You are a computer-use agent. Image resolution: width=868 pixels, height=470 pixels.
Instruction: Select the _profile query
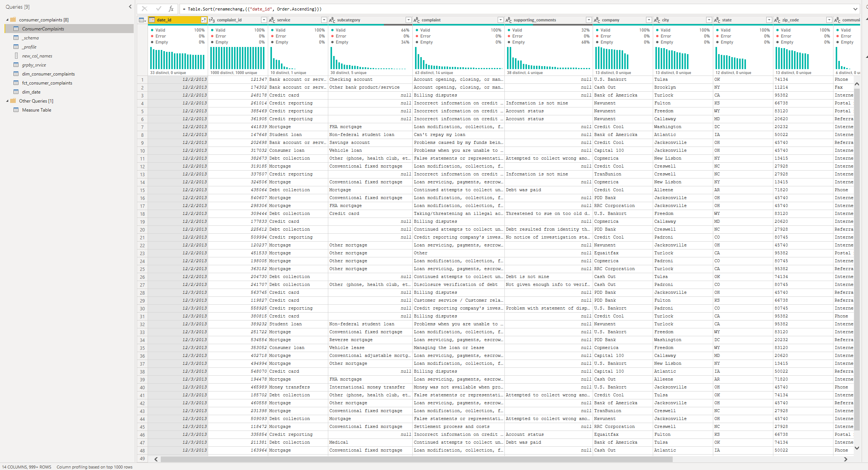coord(69,47)
